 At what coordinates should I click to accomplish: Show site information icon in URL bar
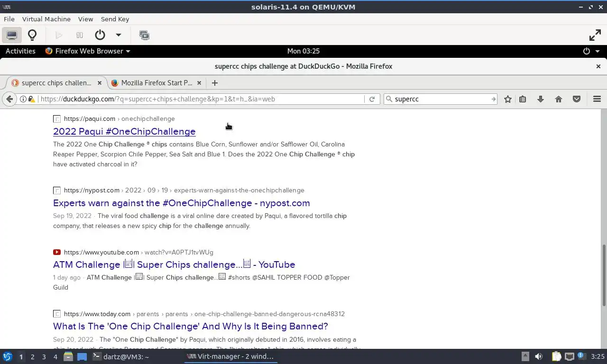tap(23, 99)
